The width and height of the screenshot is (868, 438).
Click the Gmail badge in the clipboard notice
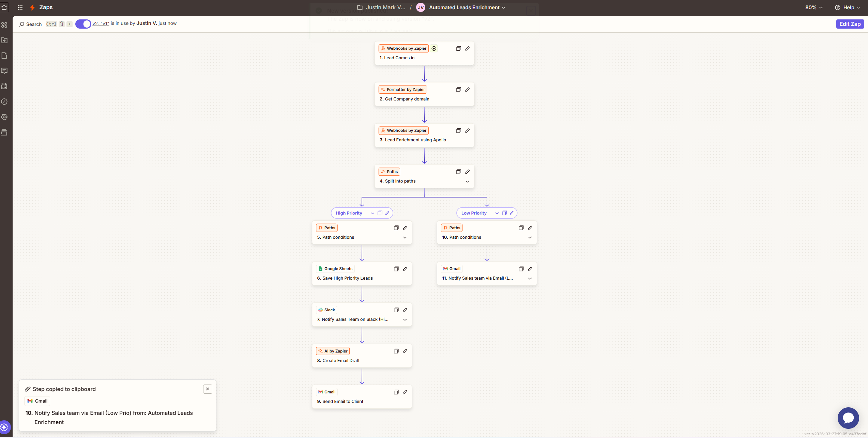point(37,401)
